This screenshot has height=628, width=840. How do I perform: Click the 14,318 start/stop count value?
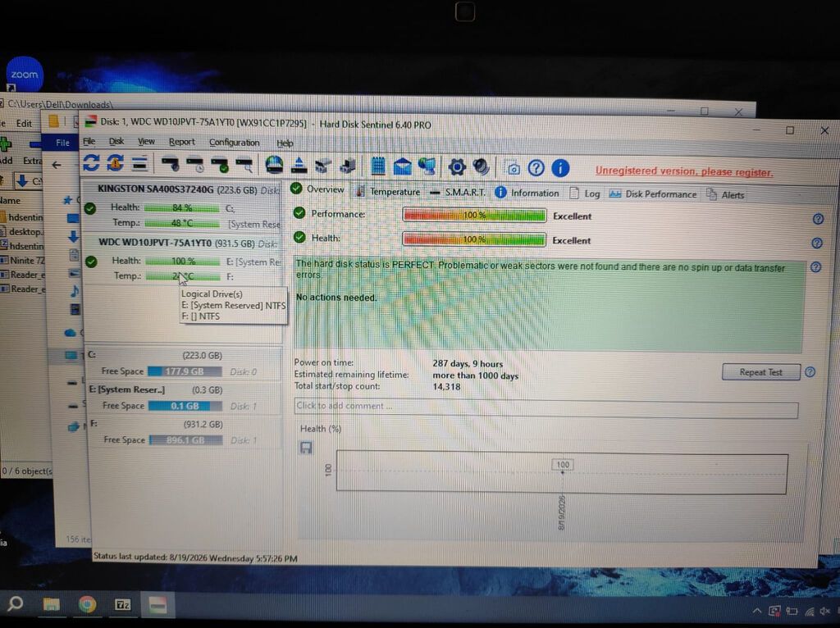pyautogui.click(x=446, y=386)
